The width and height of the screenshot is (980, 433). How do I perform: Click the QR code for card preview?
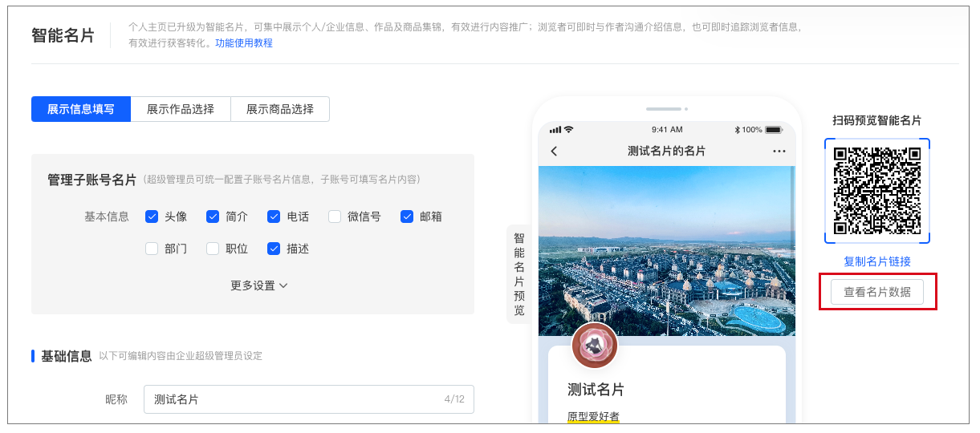pos(876,191)
